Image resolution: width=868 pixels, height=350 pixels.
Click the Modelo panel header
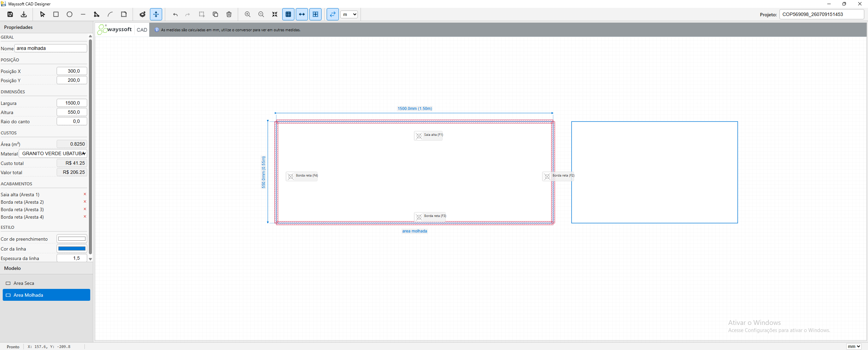point(46,268)
